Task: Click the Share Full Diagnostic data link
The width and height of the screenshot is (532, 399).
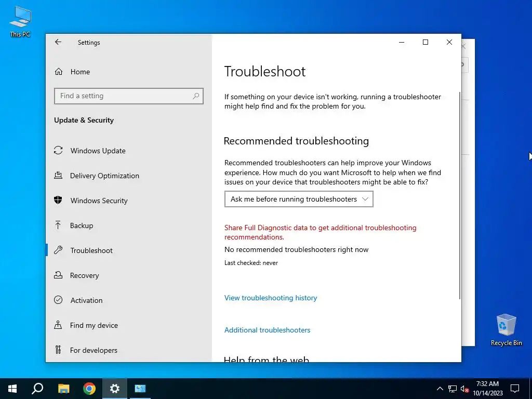Action: coord(320,232)
